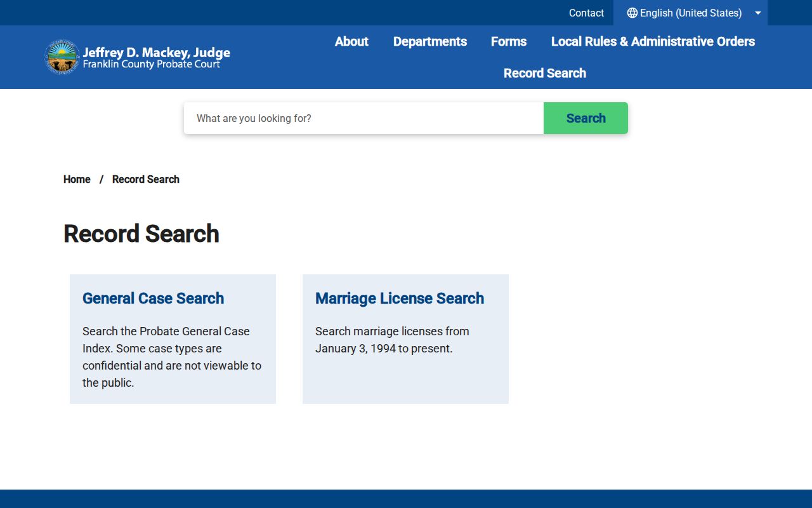
Task: Open Local Rules & Administrative Orders menu
Action: point(653,41)
